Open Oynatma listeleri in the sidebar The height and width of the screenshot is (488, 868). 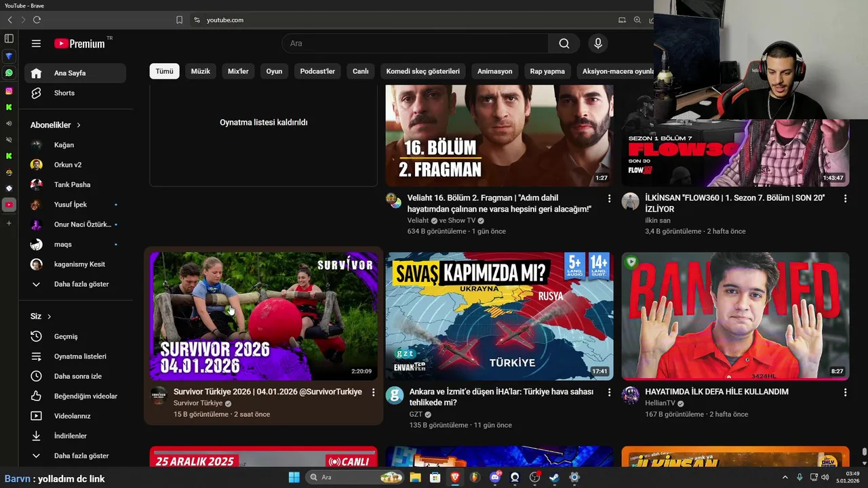[x=75, y=357]
